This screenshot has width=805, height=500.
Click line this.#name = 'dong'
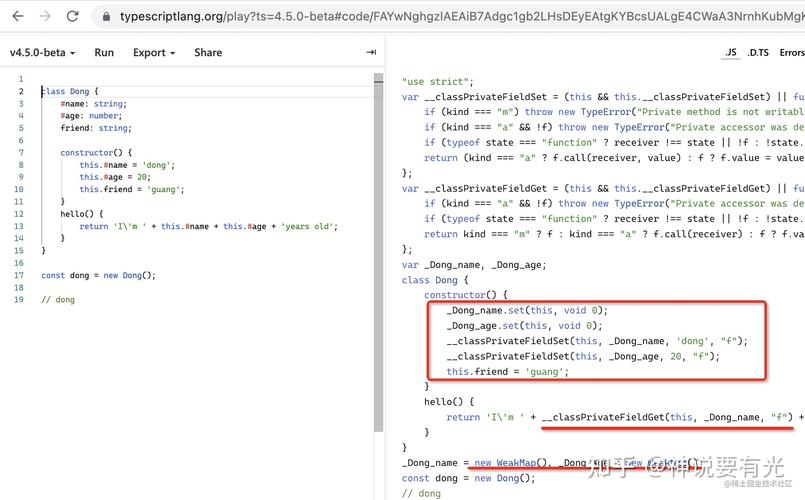click(x=127, y=165)
